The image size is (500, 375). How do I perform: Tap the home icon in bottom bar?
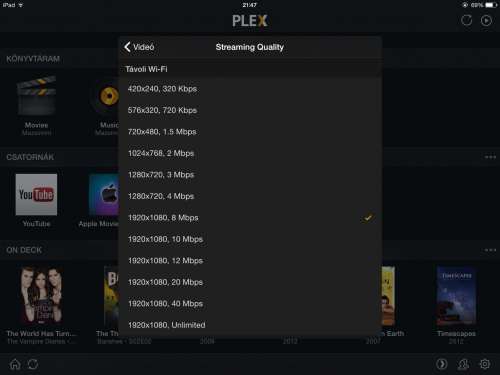coord(15,364)
